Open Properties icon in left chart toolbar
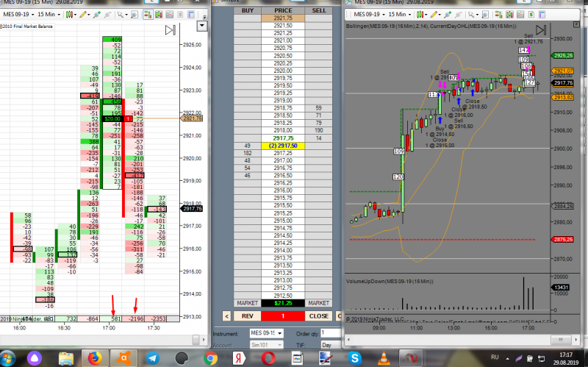This screenshot has width=588, height=367. [191, 14]
